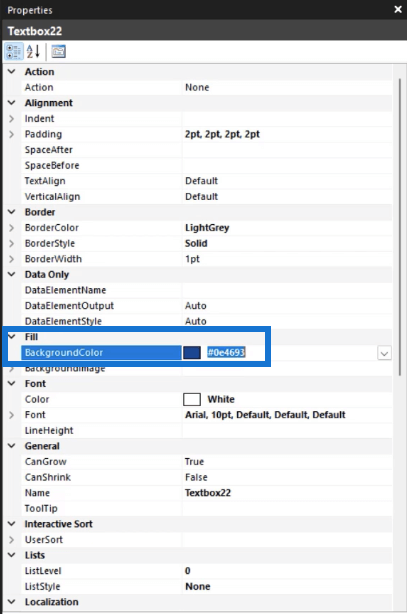Viewport: 407px width, 614px height.
Task: Click the white Font Color swatch
Action: pos(192,399)
